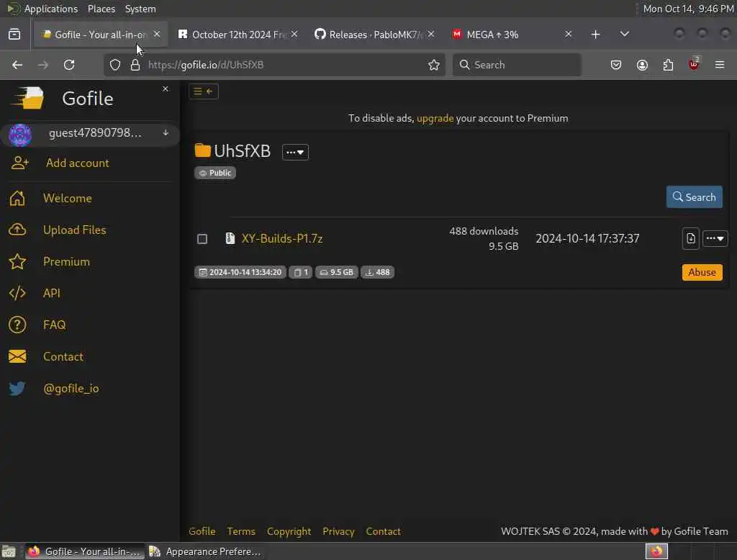737x560 pixels.
Task: Open the XY-Builds-P1.7z file link
Action: pos(282,238)
